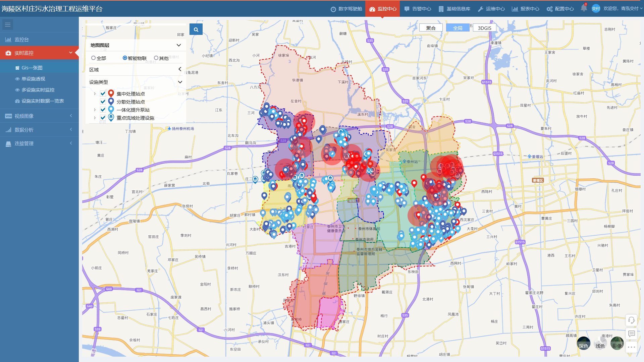Click the 泰州市政府 label on map
This screenshot has height=362, width=644.
[x=364, y=239]
